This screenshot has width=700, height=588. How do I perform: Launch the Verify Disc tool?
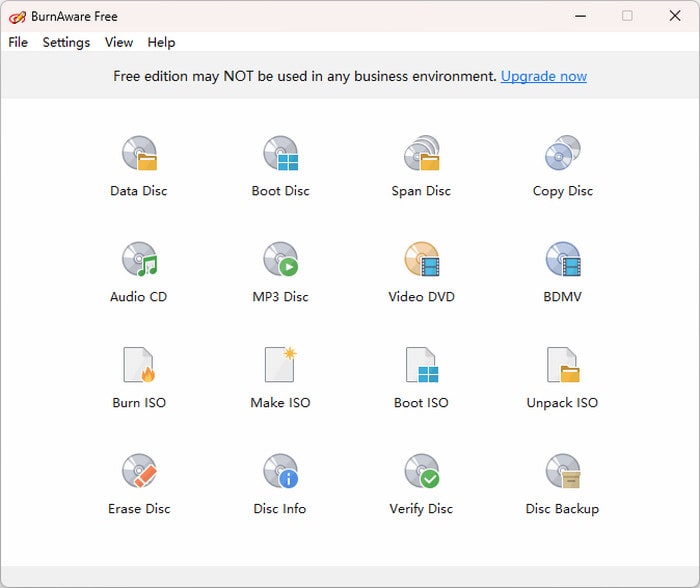coord(421,473)
